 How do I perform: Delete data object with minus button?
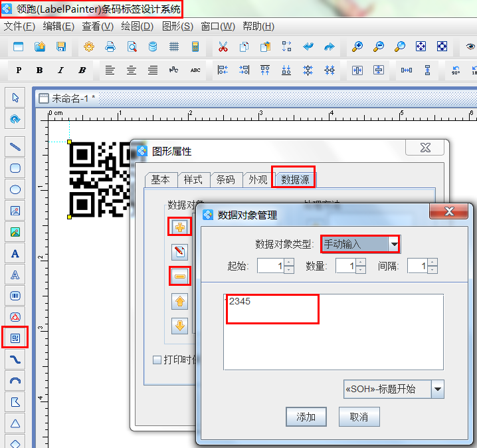click(x=180, y=277)
